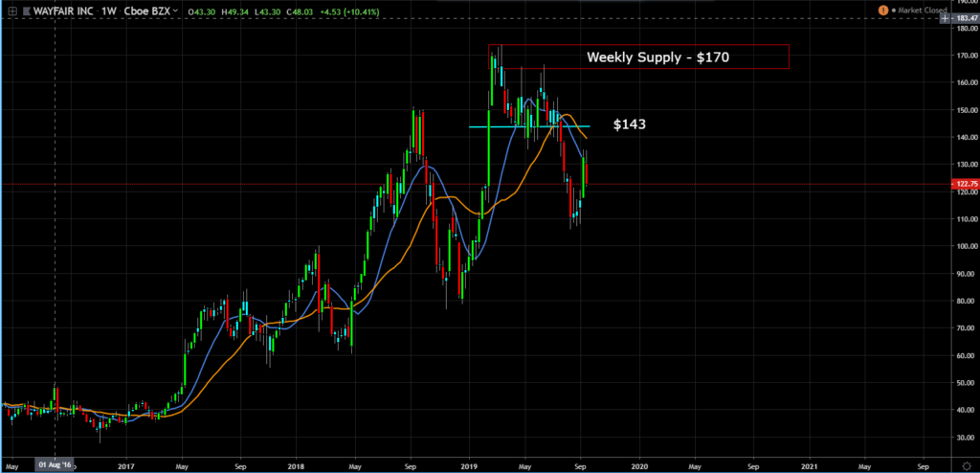Click the layout grid icon before WAYFAIR INC
980x473 pixels.
(x=11, y=11)
